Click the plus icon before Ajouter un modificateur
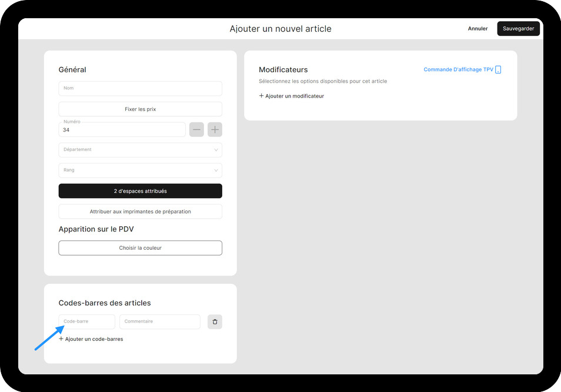The image size is (561, 392). pyautogui.click(x=261, y=96)
